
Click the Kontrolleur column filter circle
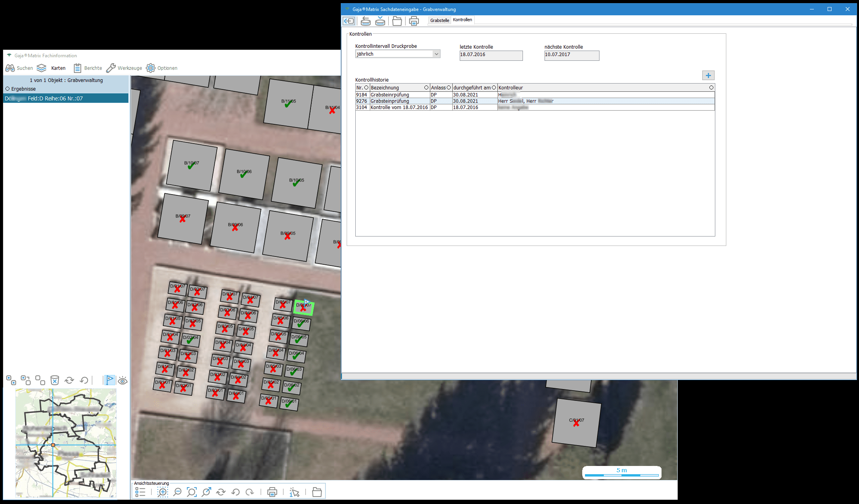pos(711,87)
